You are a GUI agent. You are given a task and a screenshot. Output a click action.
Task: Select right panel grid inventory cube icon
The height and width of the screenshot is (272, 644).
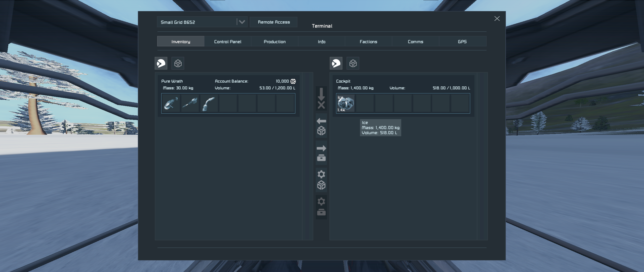[x=353, y=63]
